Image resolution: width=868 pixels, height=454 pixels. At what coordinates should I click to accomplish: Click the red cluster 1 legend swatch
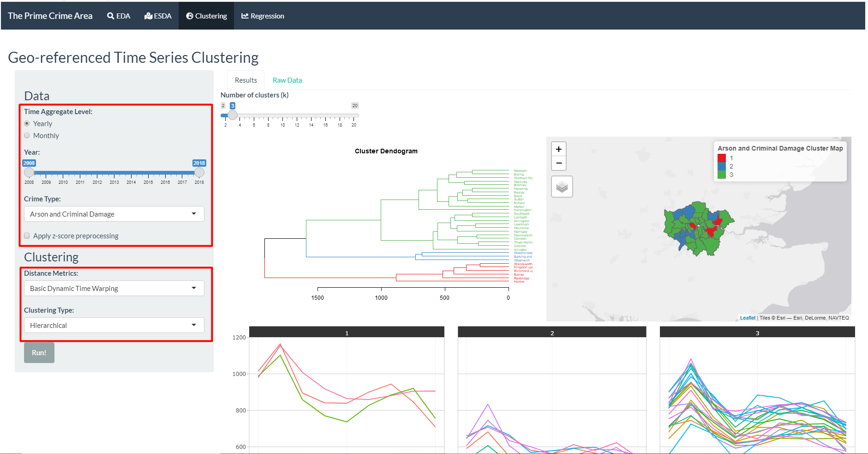(722, 158)
